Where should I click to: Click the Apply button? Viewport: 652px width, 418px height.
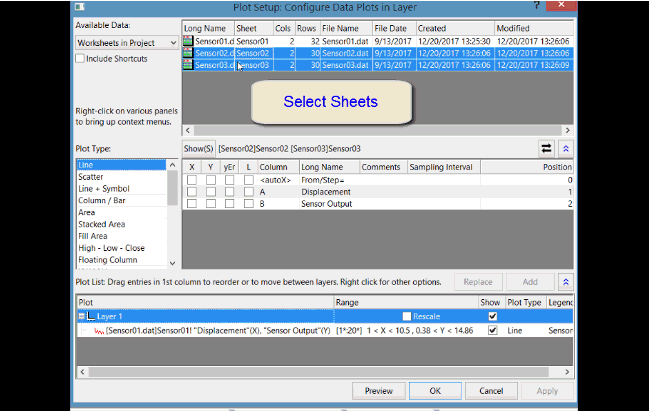tap(547, 391)
